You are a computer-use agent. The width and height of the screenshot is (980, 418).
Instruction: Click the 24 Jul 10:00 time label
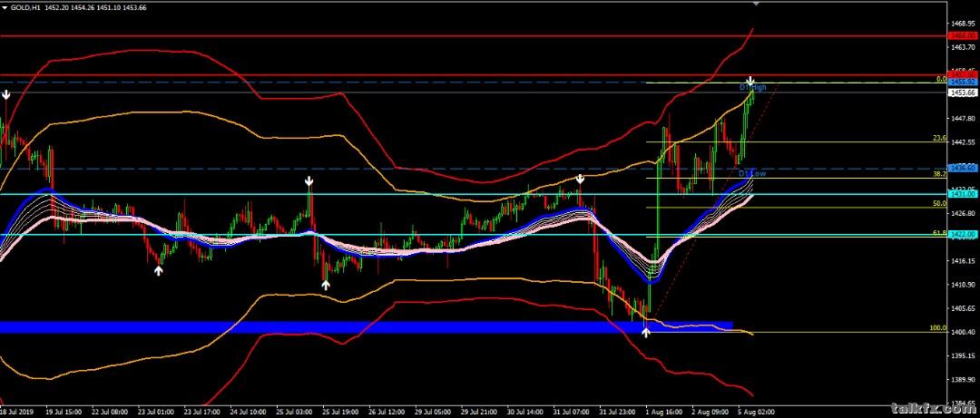(248, 413)
